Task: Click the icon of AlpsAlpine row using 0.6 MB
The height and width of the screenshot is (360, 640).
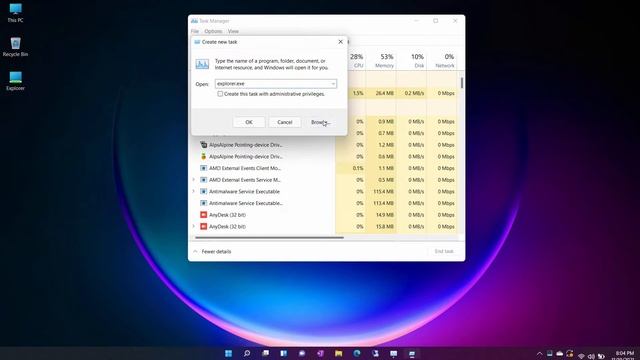Action: click(x=203, y=156)
